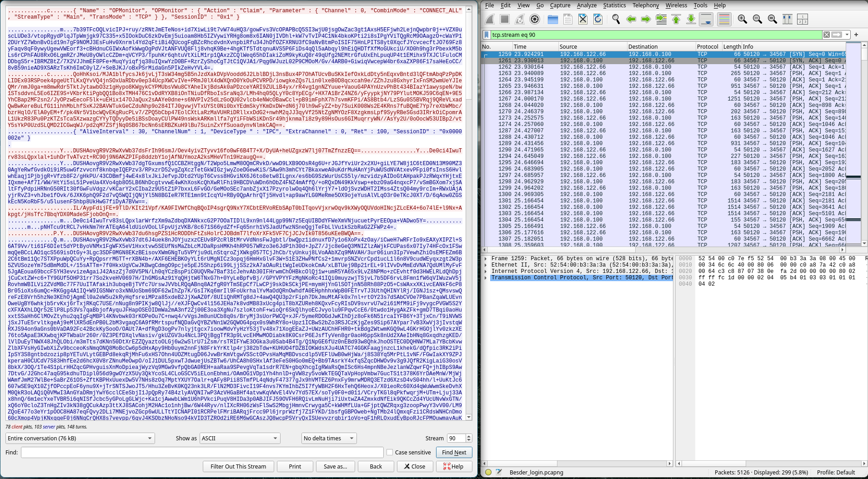Click the display filter bookmark icon

pos(487,35)
